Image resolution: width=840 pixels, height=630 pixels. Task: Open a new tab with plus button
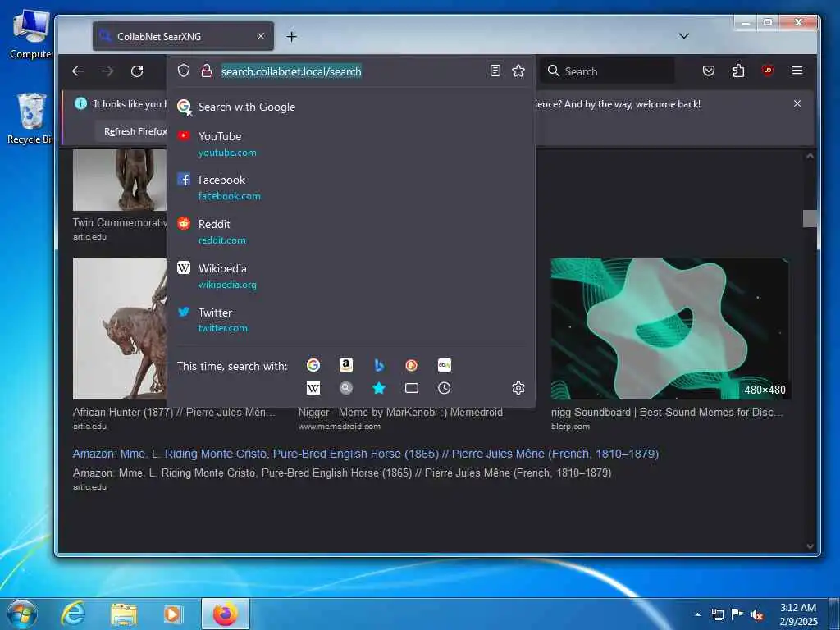click(291, 36)
